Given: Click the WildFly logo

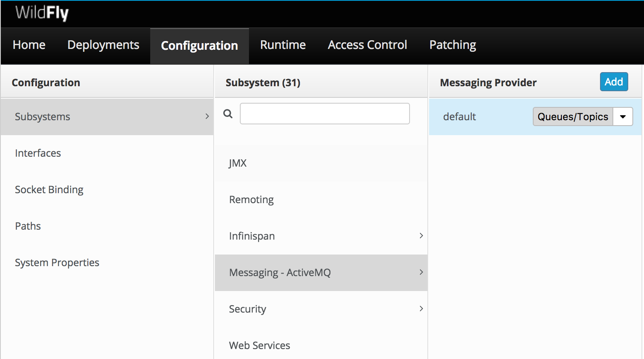Looking at the screenshot, I should [42, 13].
